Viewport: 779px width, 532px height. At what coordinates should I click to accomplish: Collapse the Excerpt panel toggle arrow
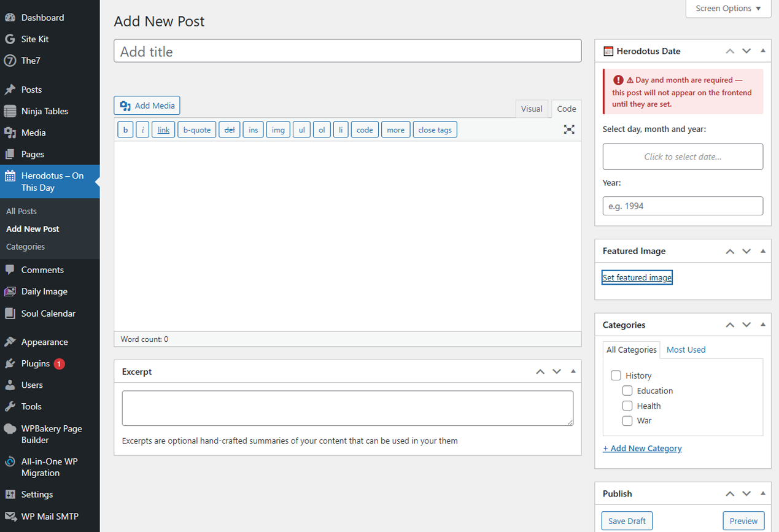coord(573,371)
